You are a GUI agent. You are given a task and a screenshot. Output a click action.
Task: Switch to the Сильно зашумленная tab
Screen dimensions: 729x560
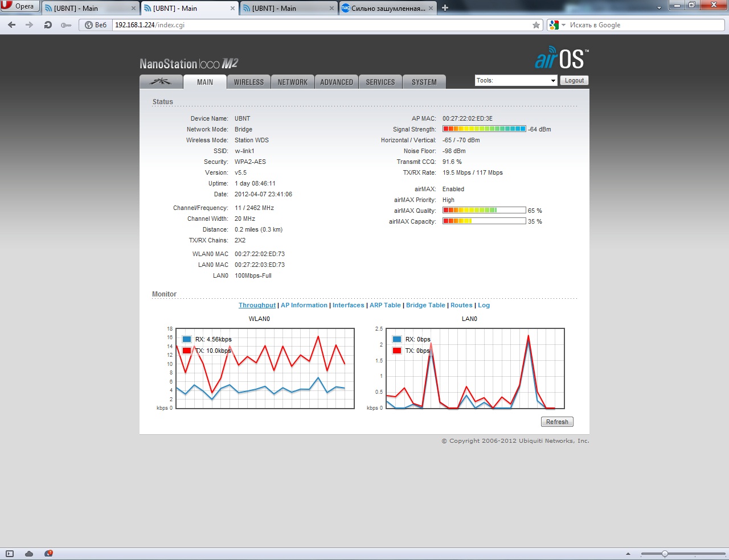click(388, 9)
